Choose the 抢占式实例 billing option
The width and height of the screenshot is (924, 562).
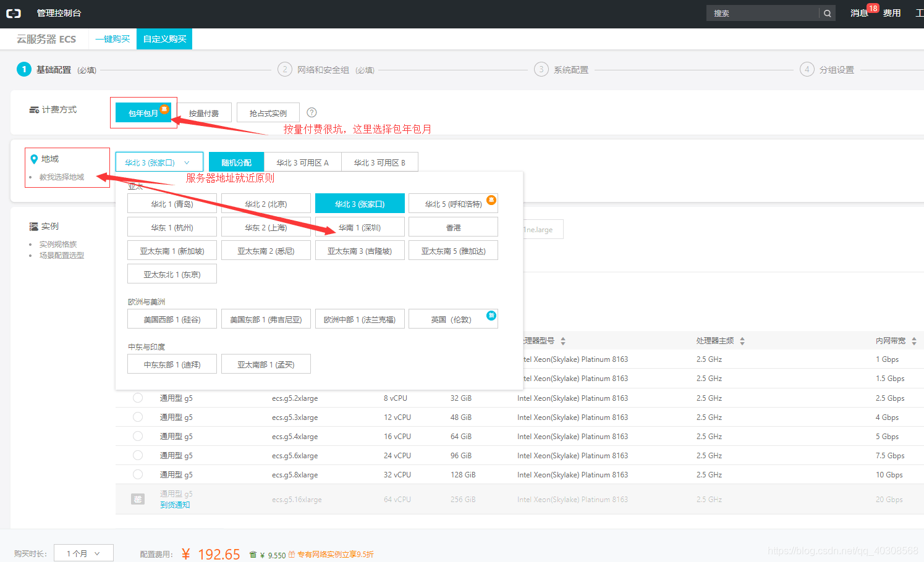click(x=268, y=112)
